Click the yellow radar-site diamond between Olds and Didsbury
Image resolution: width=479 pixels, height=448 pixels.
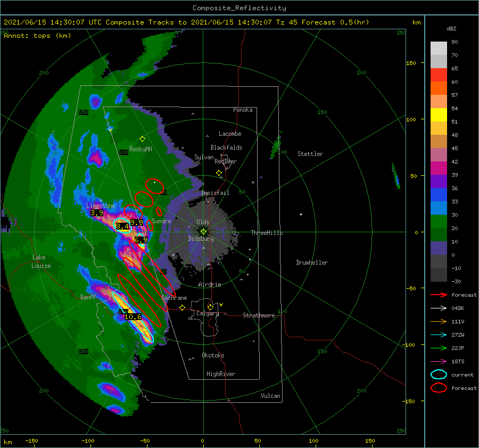(x=203, y=232)
